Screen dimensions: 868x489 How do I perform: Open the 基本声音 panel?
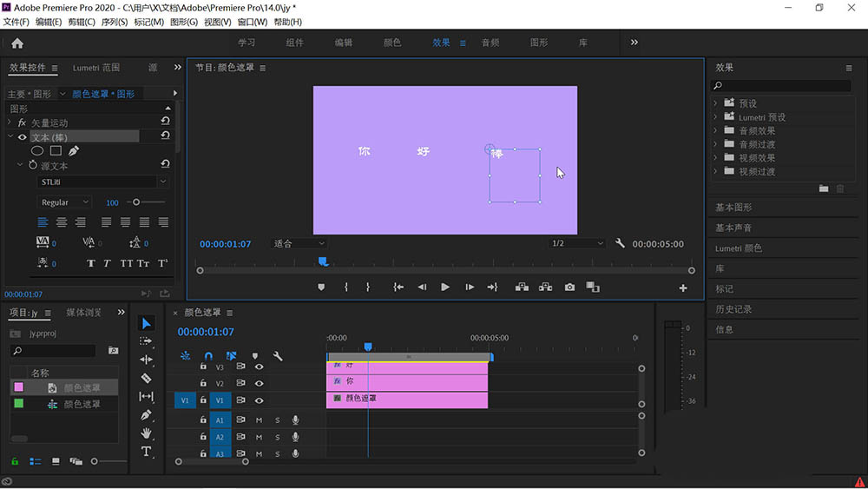tap(733, 228)
